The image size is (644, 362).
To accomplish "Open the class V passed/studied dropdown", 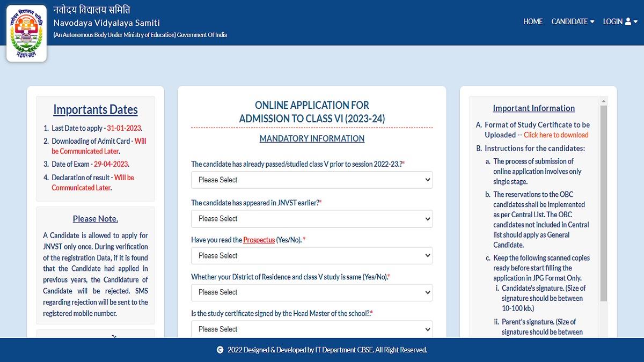I will [x=312, y=180].
